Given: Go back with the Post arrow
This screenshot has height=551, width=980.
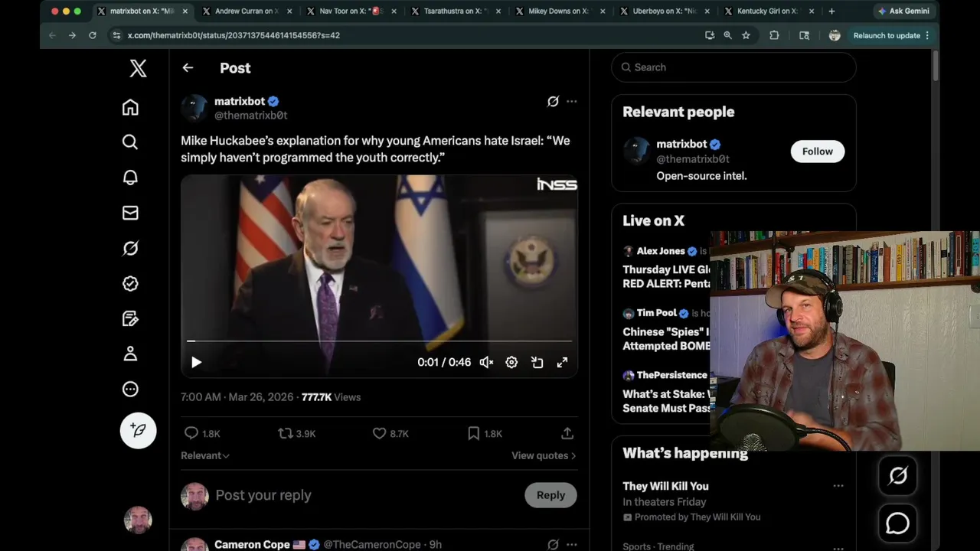Looking at the screenshot, I should pyautogui.click(x=188, y=68).
